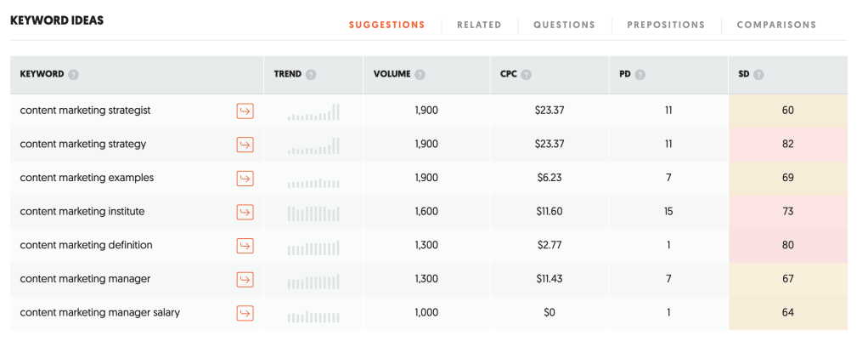The height and width of the screenshot is (347, 868).
Task: Open the Related tab
Action: pos(479,25)
